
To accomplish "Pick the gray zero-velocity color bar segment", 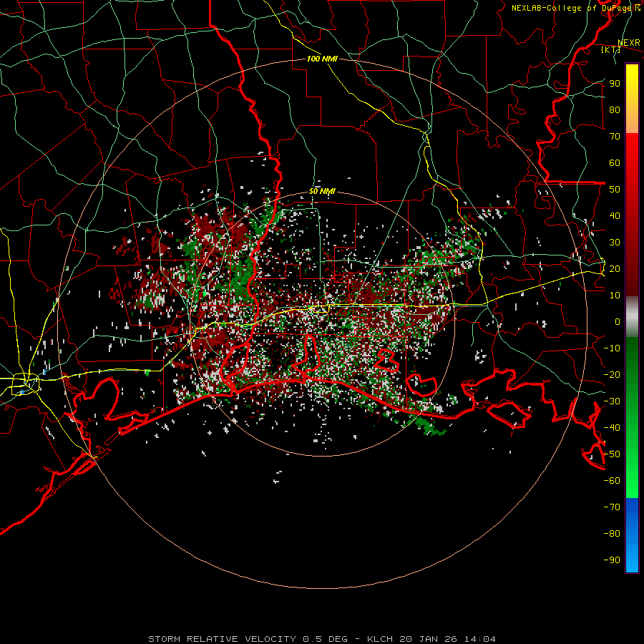I will pos(632,316).
